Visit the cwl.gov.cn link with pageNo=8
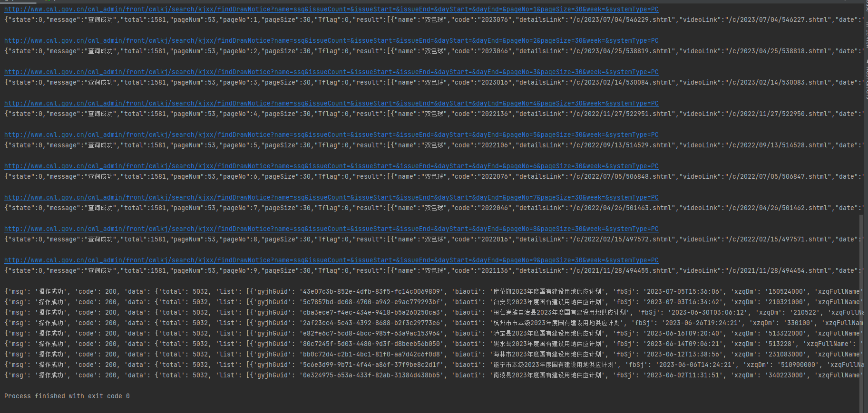This screenshot has height=413, width=868. [332, 229]
